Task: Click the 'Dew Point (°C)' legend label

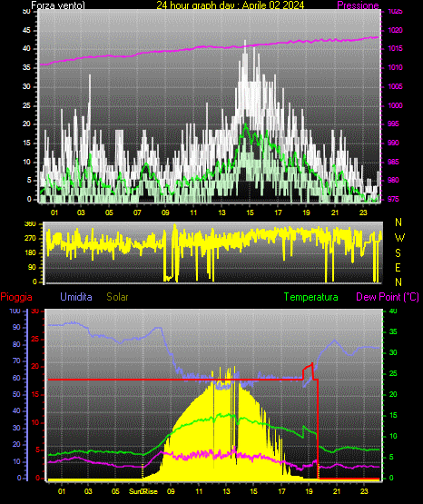Action: click(388, 297)
